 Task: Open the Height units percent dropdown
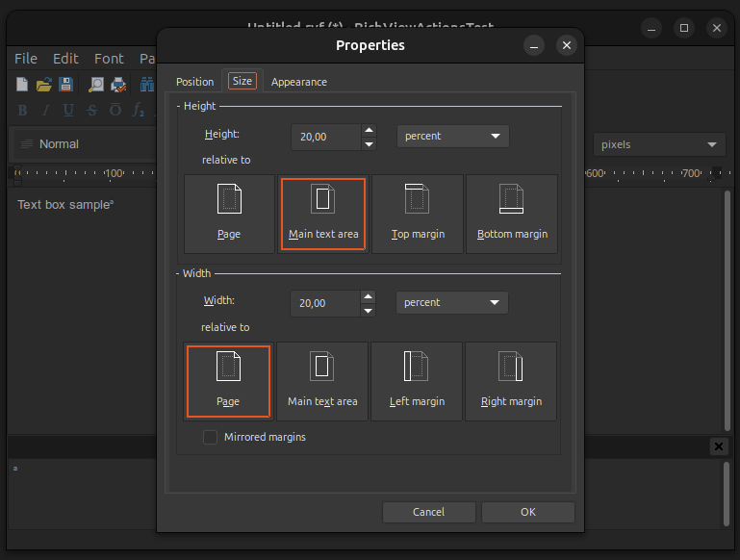pyautogui.click(x=453, y=136)
